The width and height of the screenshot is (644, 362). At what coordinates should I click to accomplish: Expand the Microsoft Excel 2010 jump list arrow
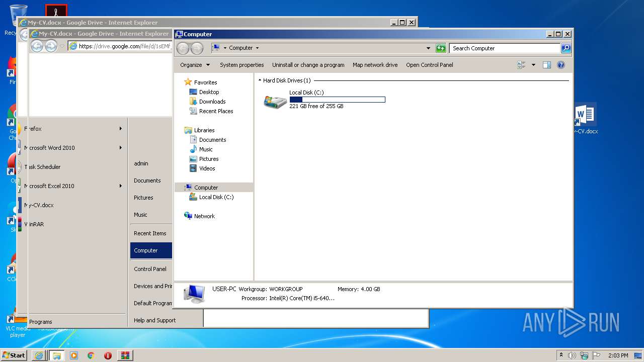click(x=121, y=186)
